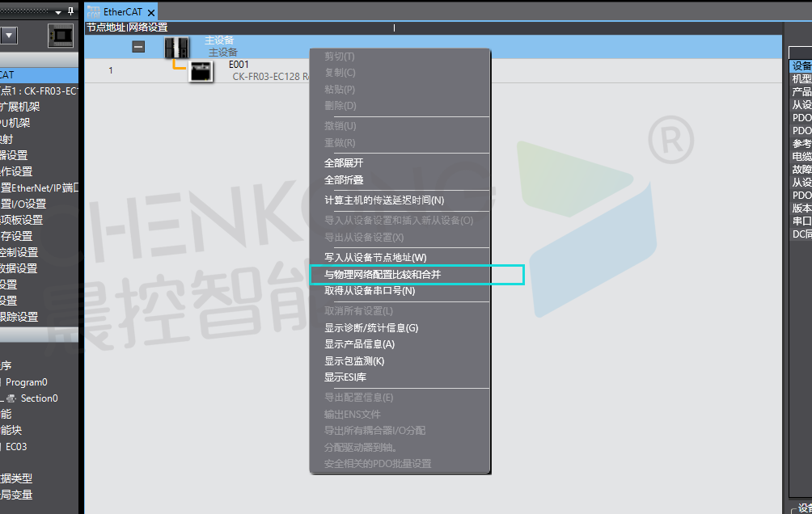
Task: Pin the left explorer panel
Action: pyautogui.click(x=70, y=12)
